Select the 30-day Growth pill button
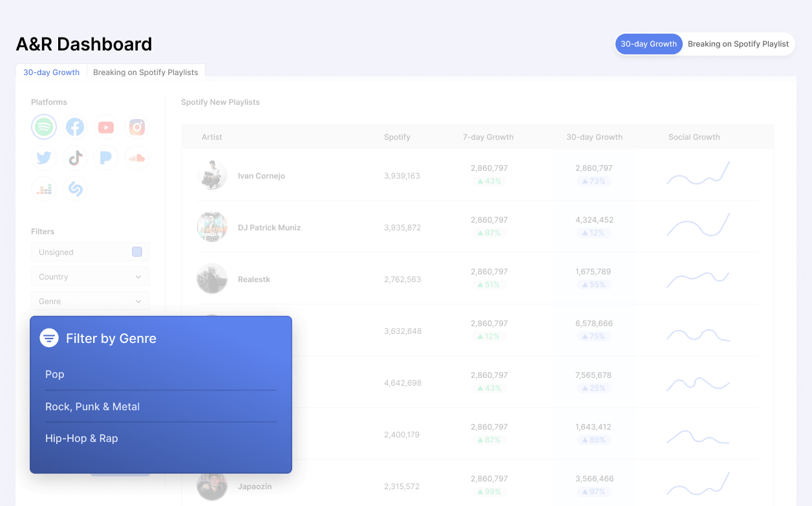The image size is (812, 506). [648, 44]
